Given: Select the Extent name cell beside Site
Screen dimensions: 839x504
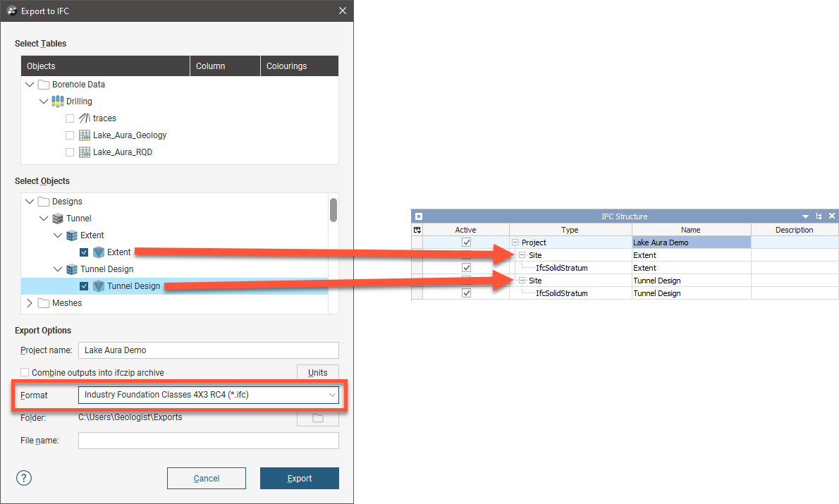Looking at the screenshot, I should coord(692,255).
